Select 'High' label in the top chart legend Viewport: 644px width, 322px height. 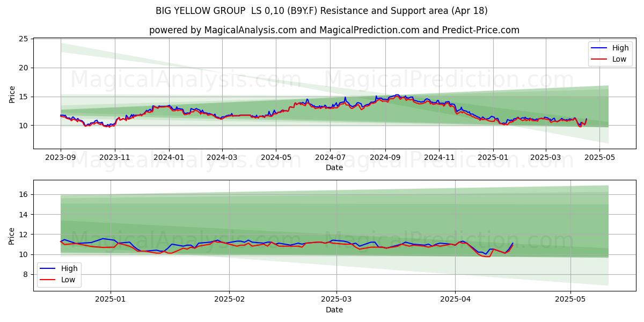[620, 48]
